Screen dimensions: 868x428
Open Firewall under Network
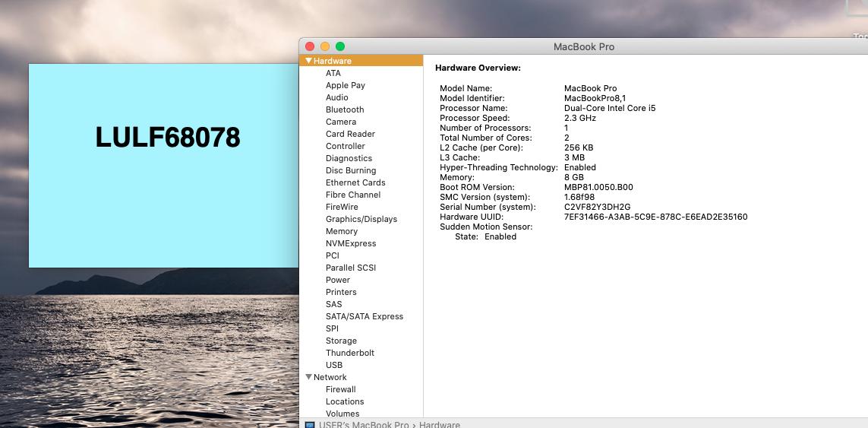[x=341, y=390]
